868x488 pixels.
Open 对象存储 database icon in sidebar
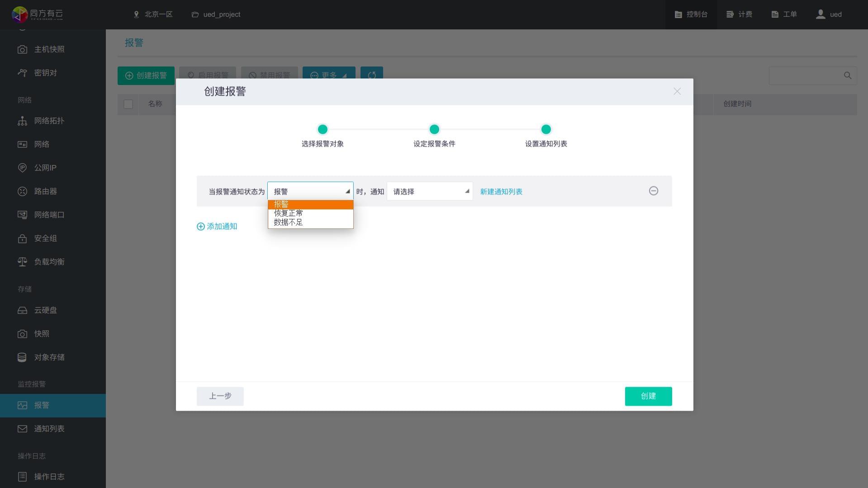point(22,357)
